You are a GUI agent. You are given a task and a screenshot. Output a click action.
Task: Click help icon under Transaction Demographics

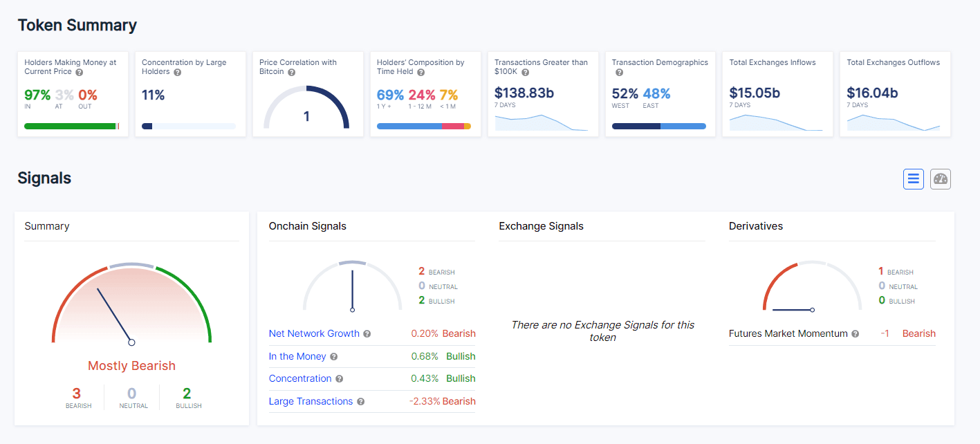click(x=619, y=72)
